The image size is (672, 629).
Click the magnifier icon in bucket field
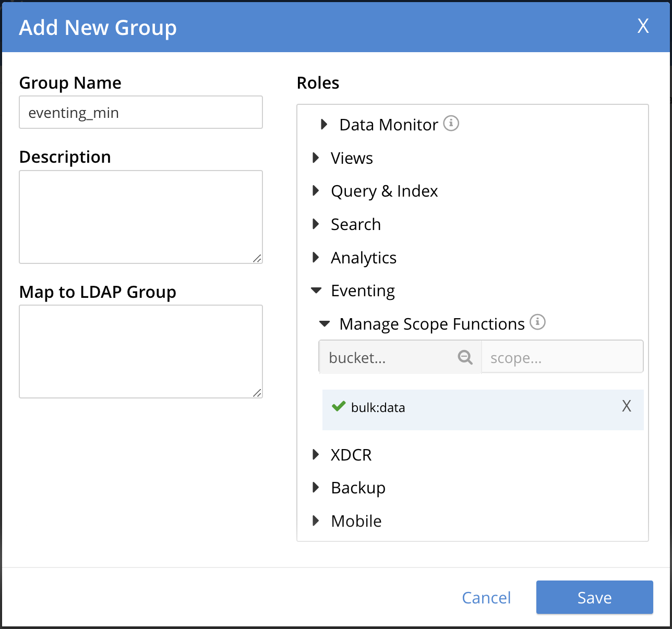click(465, 357)
